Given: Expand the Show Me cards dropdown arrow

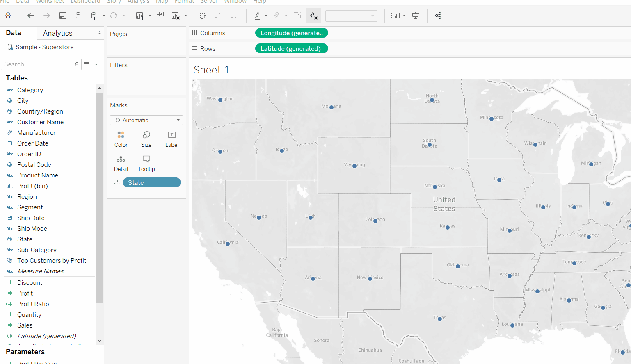Looking at the screenshot, I should coord(405,16).
